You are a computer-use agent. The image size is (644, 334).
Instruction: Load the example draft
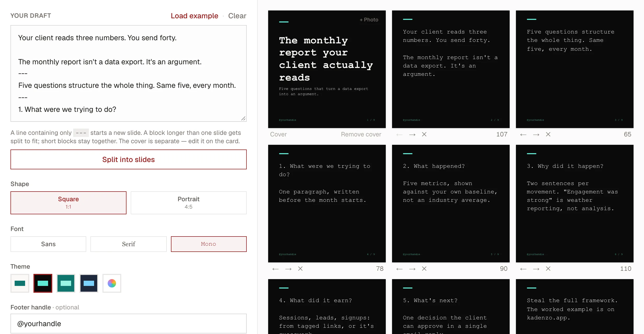click(x=194, y=16)
